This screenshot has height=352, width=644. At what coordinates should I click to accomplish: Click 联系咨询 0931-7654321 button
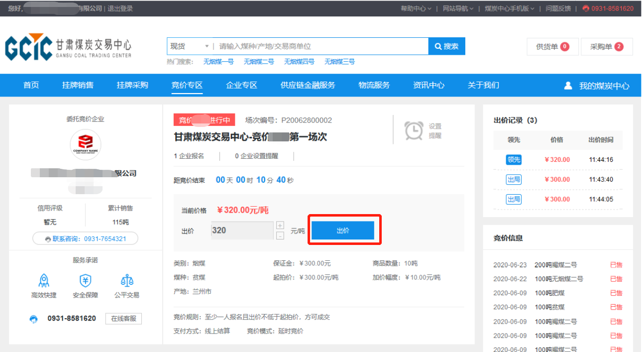[x=85, y=238]
